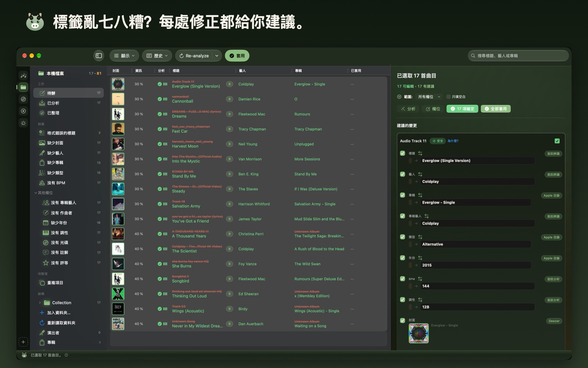Uncheck the Audio Track 11 master checkbox

(x=557, y=141)
